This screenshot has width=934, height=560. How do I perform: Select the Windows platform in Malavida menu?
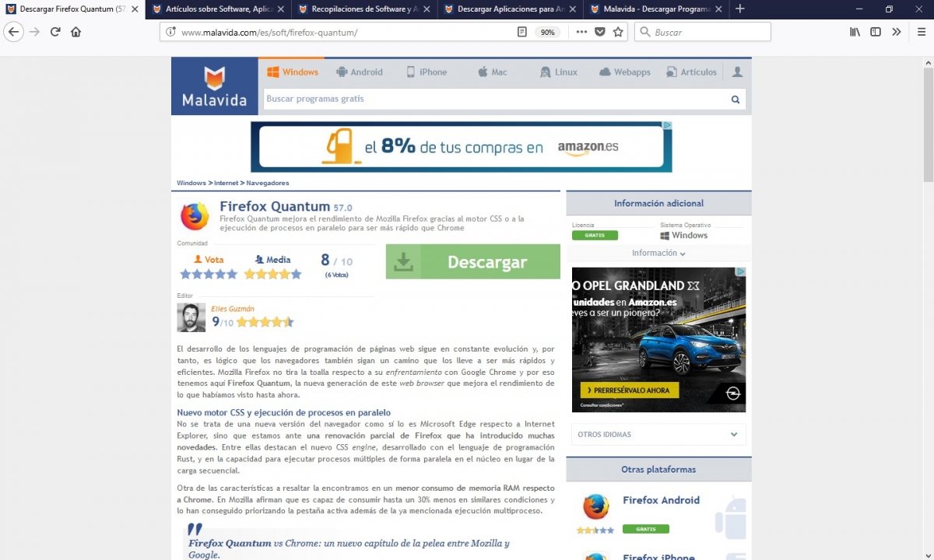pyautogui.click(x=293, y=72)
